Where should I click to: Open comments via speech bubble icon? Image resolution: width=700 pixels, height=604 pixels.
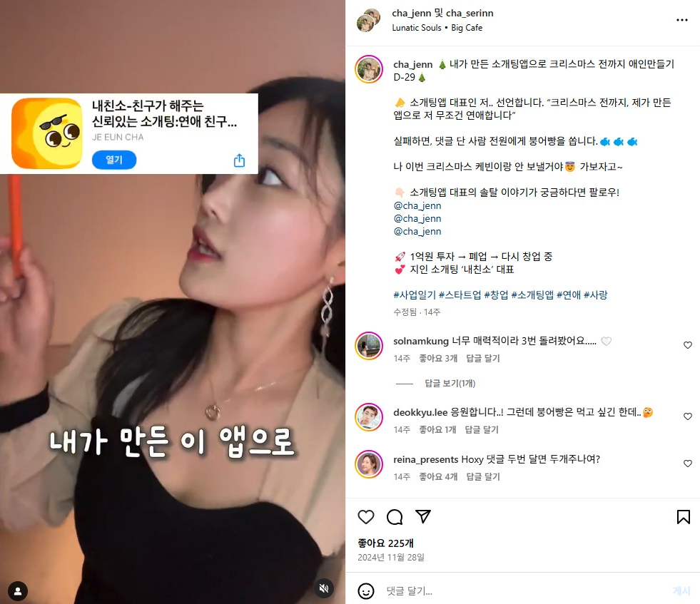coord(395,517)
